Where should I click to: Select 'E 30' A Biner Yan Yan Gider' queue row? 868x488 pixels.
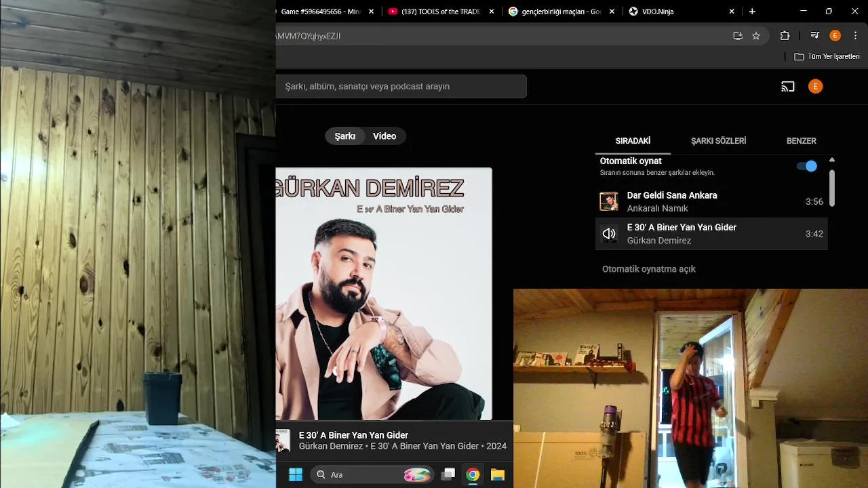711,234
